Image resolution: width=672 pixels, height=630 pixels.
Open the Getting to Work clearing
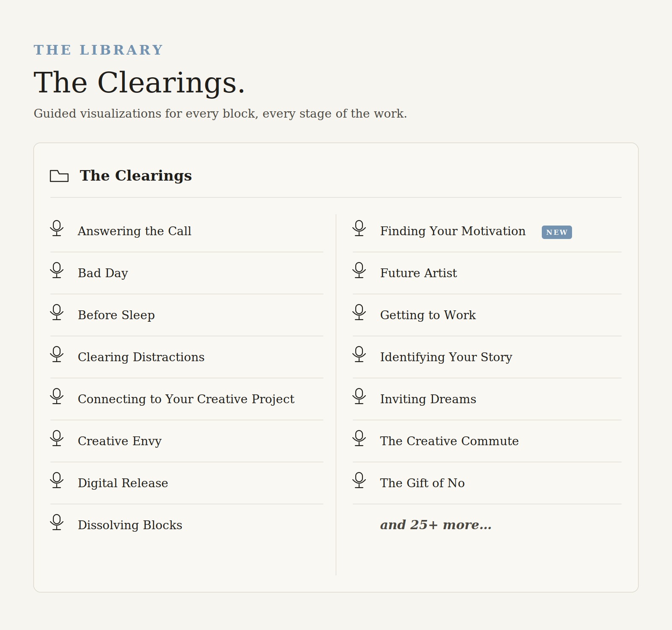click(428, 315)
